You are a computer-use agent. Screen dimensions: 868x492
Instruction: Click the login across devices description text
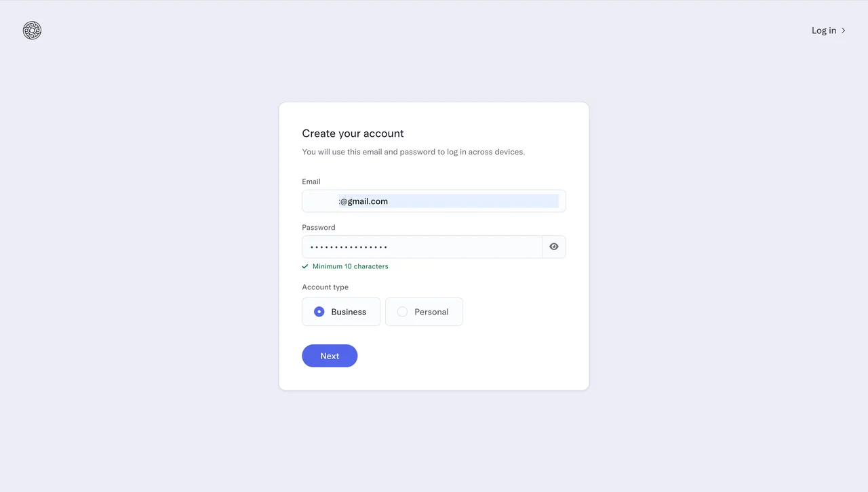click(x=414, y=152)
